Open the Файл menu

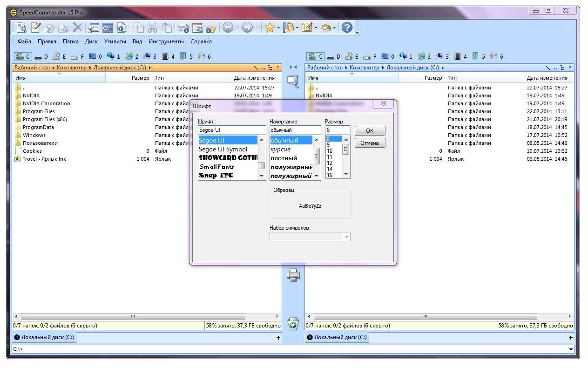pos(24,41)
